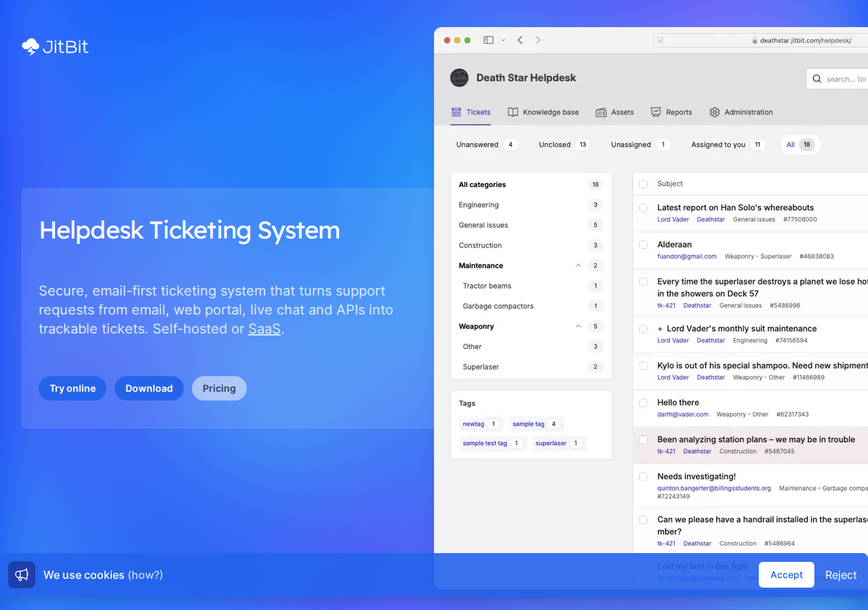Check the 'Hello there' ticket checkbox
868x610 pixels.
pyautogui.click(x=644, y=403)
